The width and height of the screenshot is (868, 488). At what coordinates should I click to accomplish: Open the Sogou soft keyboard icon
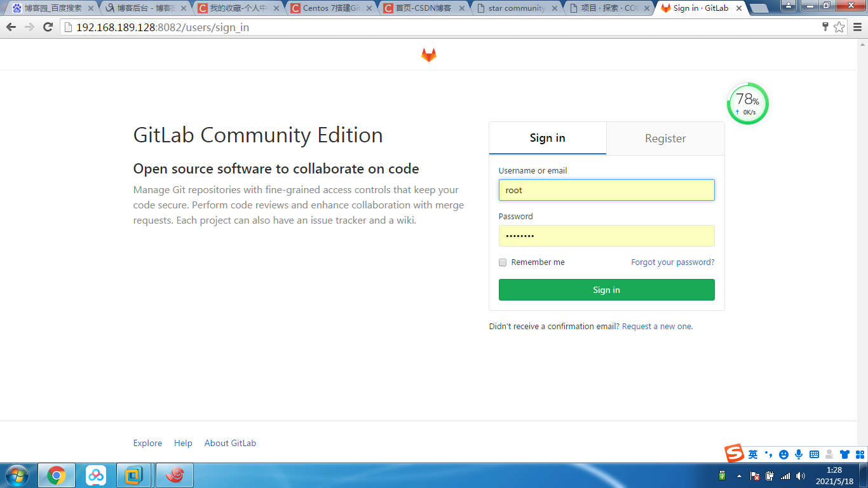[814, 454]
